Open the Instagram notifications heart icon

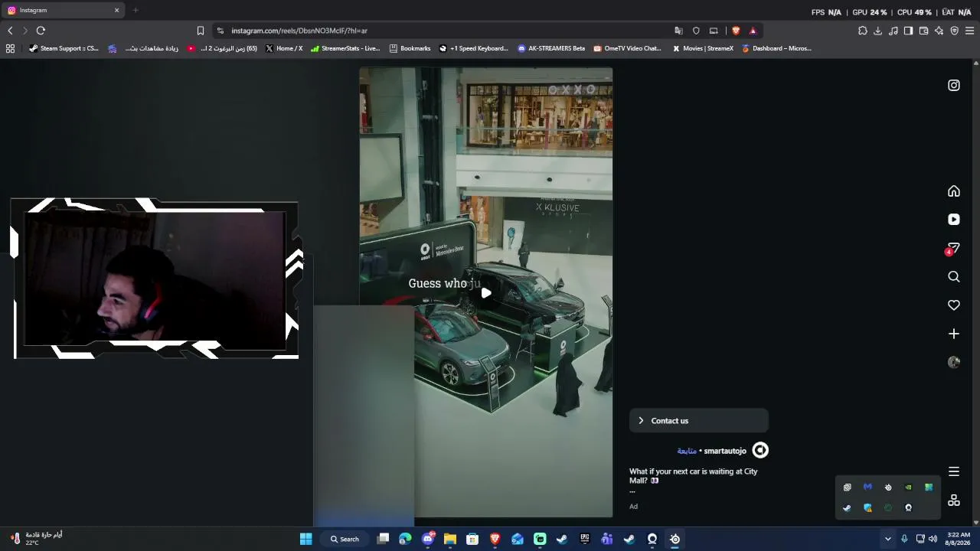tap(954, 305)
